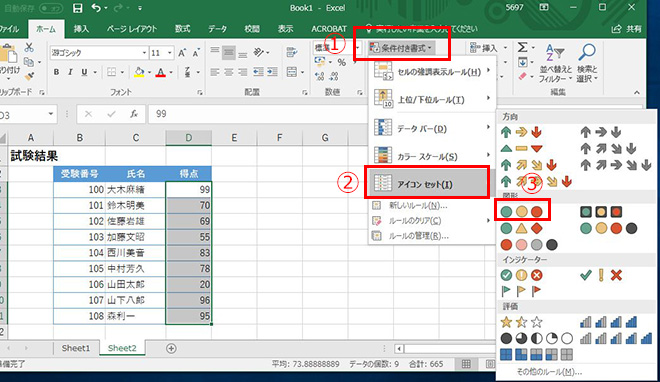660x382 pixels.
Task: Toggle AutoSave (自動保存) switch
Action: 51,8
